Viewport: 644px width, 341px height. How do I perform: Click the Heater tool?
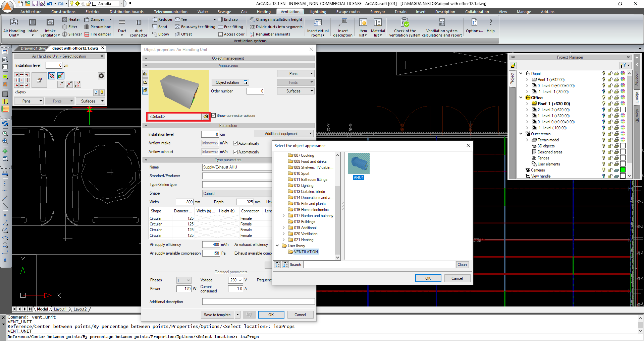click(71, 19)
